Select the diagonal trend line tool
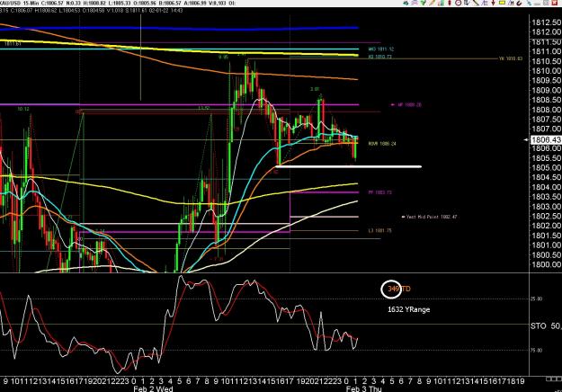The image size is (562, 392). [x=476, y=3]
